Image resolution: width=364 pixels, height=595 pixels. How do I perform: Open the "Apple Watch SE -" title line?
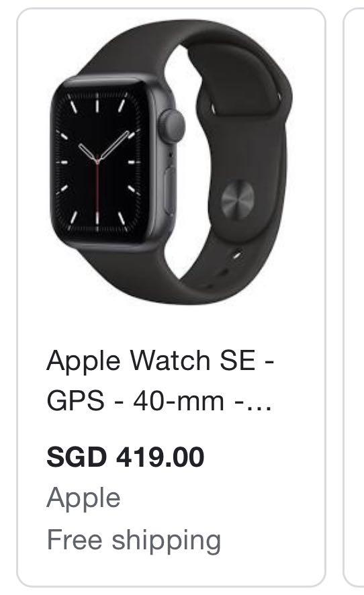click(x=161, y=361)
